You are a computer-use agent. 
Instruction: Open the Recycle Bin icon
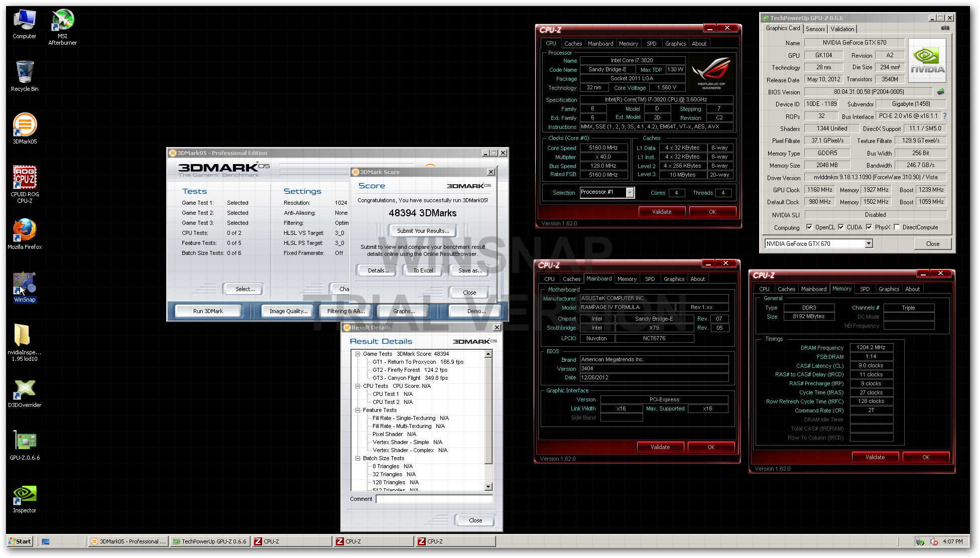(25, 76)
